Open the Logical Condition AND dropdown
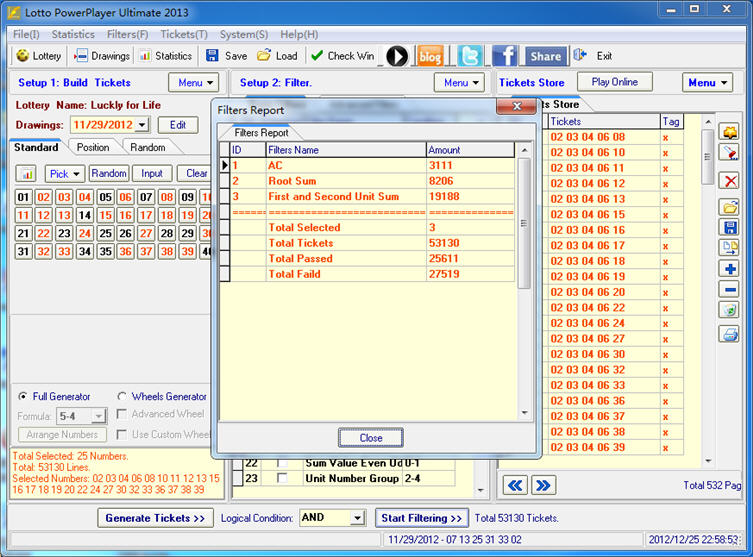The width and height of the screenshot is (753, 557). point(357,518)
